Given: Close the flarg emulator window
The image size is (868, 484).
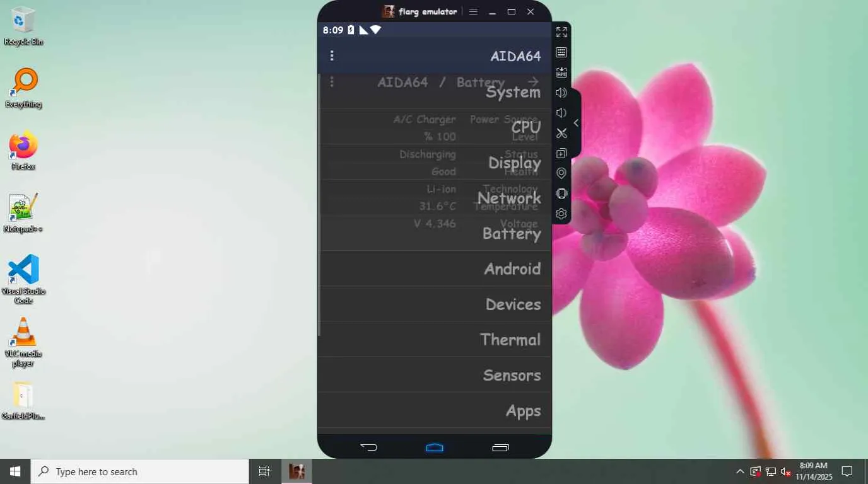Looking at the screenshot, I should pos(531,11).
